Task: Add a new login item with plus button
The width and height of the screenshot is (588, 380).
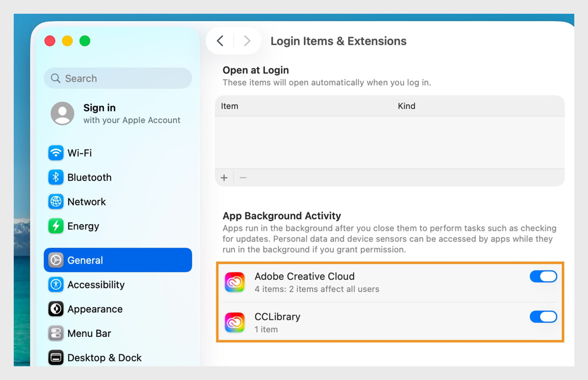Action: tap(224, 178)
